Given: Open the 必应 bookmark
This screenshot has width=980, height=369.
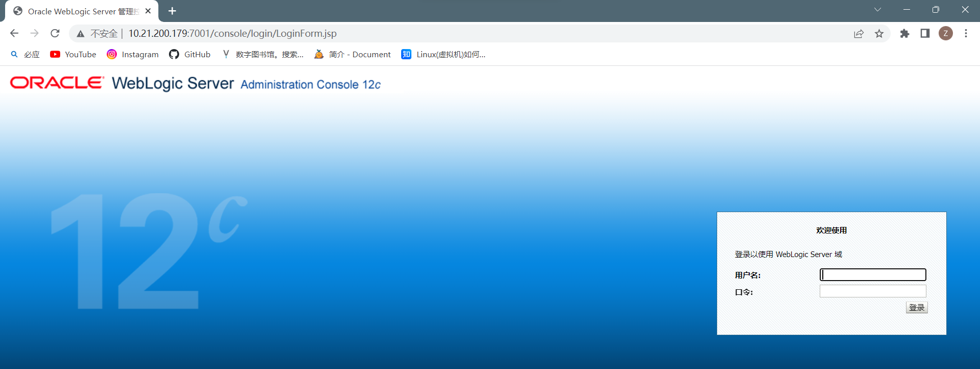Looking at the screenshot, I should [x=25, y=54].
